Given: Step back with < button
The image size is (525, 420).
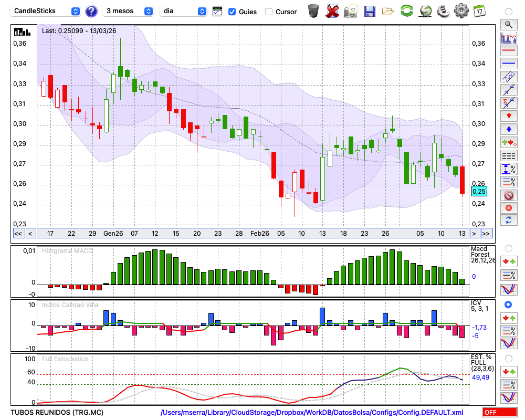Looking at the screenshot, I should click(x=30, y=234).
